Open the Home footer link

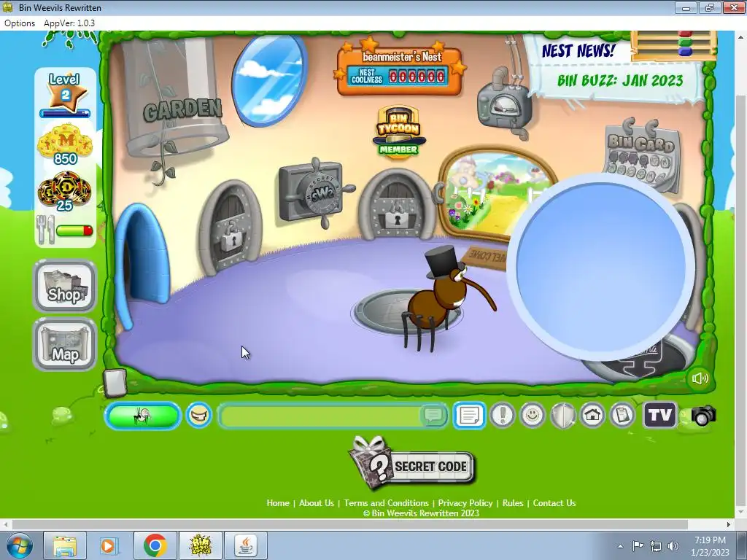pyautogui.click(x=278, y=503)
